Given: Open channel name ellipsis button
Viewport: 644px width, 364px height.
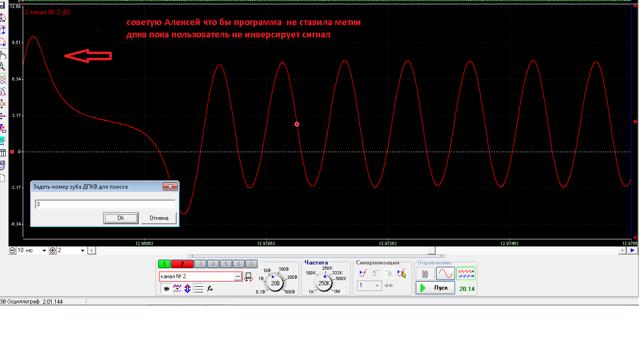Looking at the screenshot, I should pos(238,276).
